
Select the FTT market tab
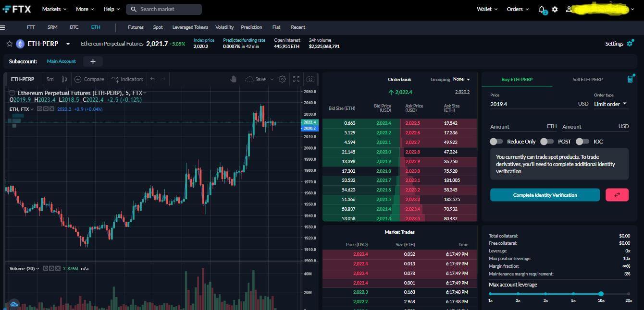pos(31,27)
